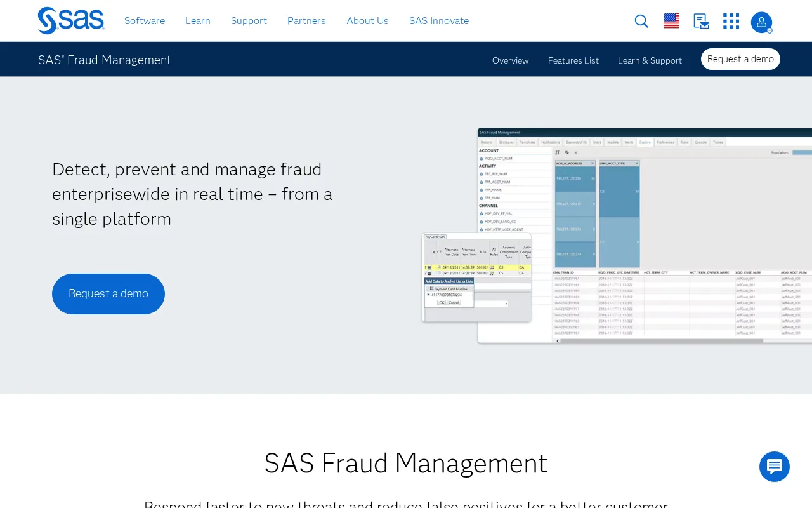Click the SAS Fraud Management header title
This screenshot has width=812, height=508.
[105, 60]
